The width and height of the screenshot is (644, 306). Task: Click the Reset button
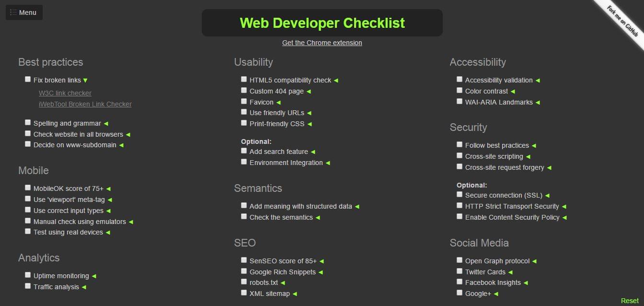[630, 301]
